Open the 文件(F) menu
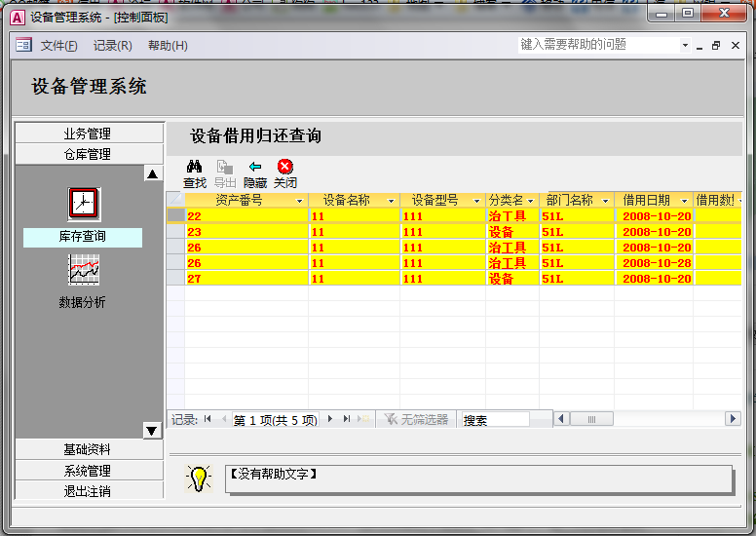The width and height of the screenshot is (756, 536). tap(58, 46)
